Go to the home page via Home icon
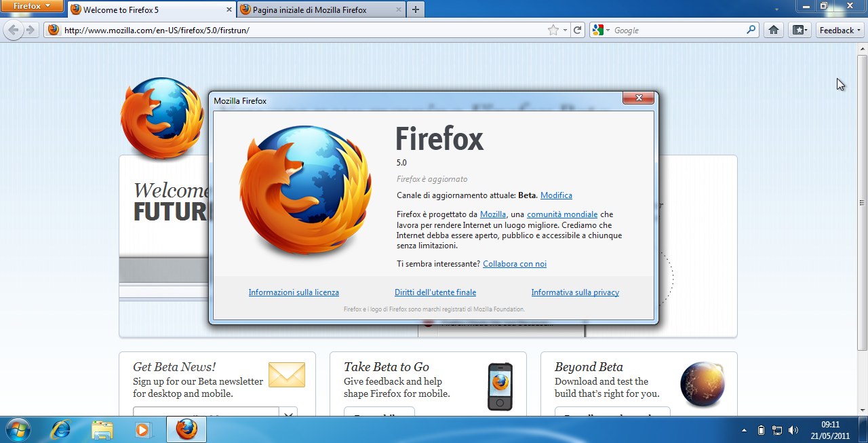This screenshot has width=868, height=443. click(773, 30)
